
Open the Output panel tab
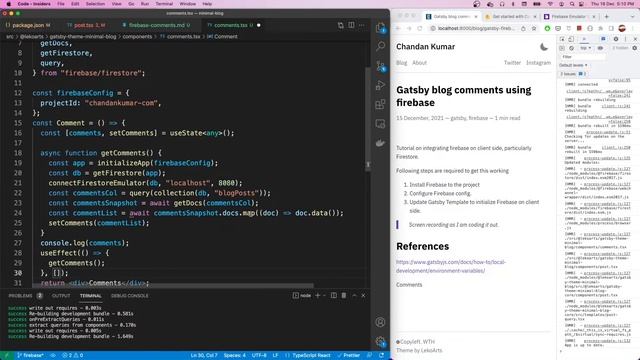tap(61, 296)
